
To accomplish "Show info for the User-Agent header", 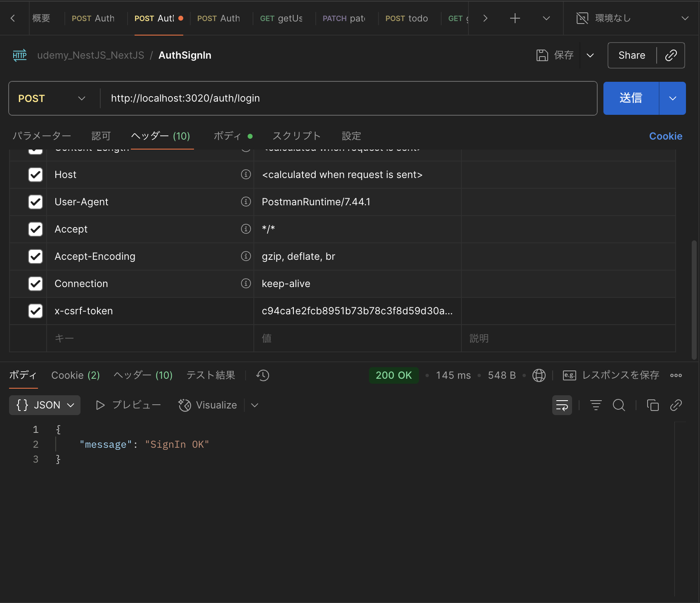I will pos(246,202).
